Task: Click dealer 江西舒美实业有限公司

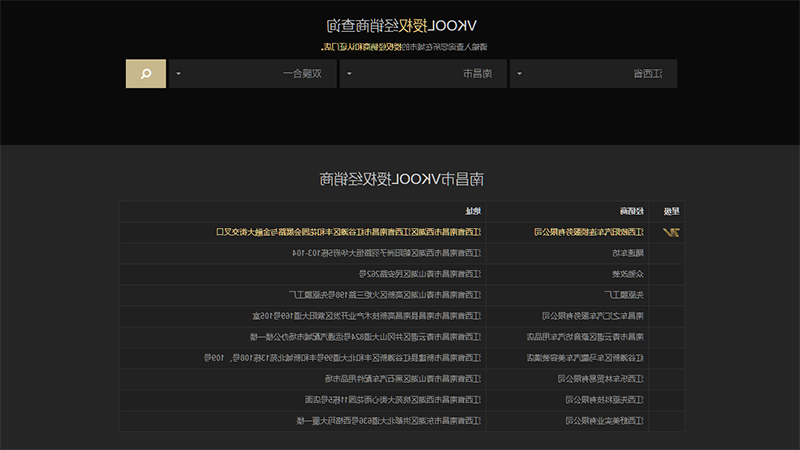Action: [605, 420]
